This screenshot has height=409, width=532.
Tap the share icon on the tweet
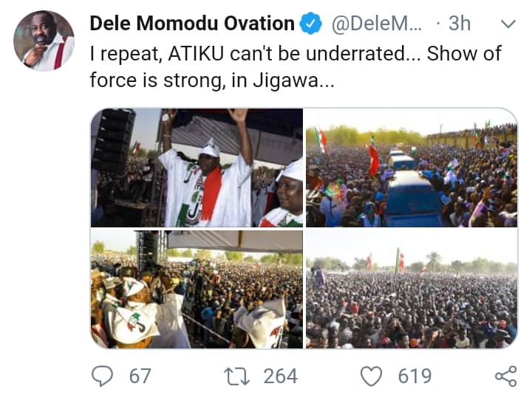coord(505,376)
